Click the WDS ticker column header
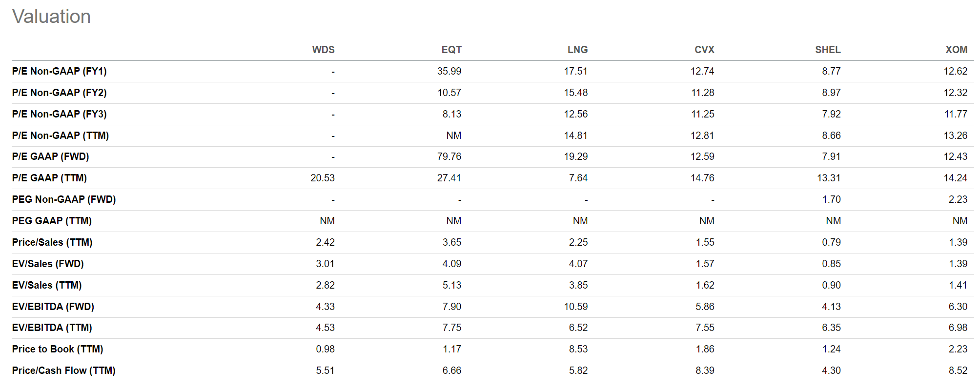Image resolution: width=980 pixels, height=389 pixels. (x=323, y=50)
